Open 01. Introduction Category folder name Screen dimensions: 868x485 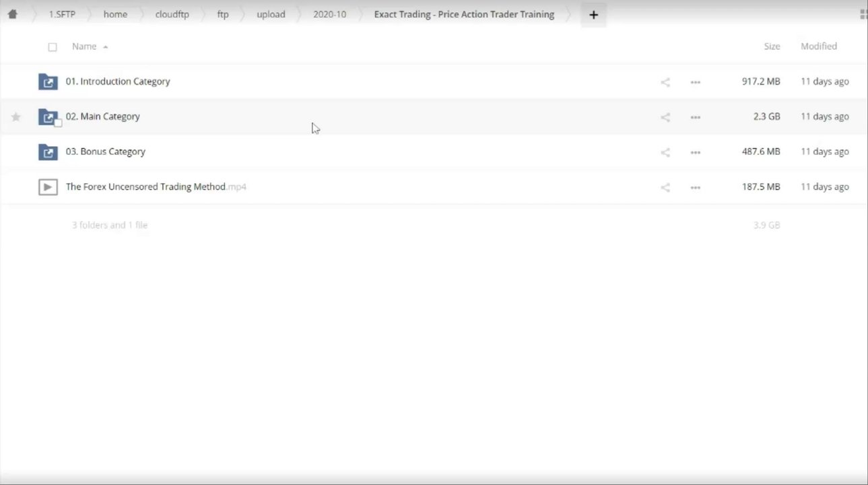(118, 82)
